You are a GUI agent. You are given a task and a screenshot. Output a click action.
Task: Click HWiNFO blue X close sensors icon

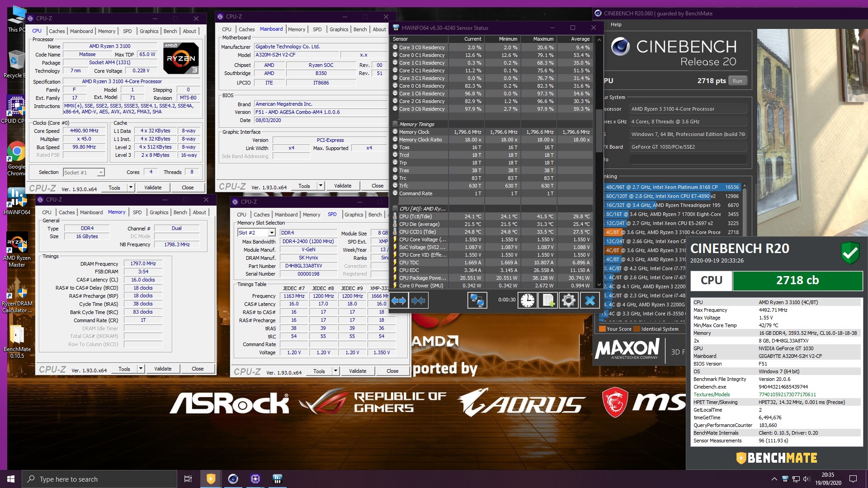[590, 300]
